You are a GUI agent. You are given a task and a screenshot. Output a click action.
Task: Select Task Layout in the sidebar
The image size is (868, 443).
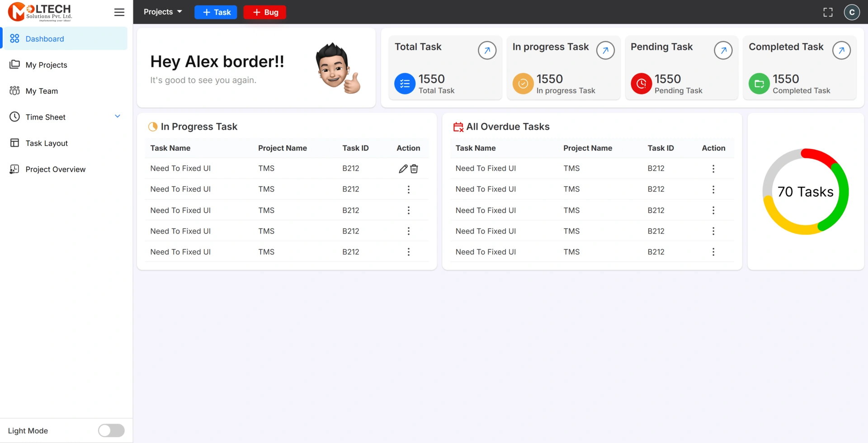47,143
